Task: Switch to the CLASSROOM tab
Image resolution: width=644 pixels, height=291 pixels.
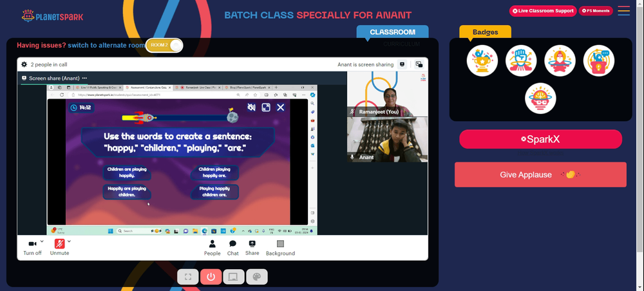Action: (392, 32)
